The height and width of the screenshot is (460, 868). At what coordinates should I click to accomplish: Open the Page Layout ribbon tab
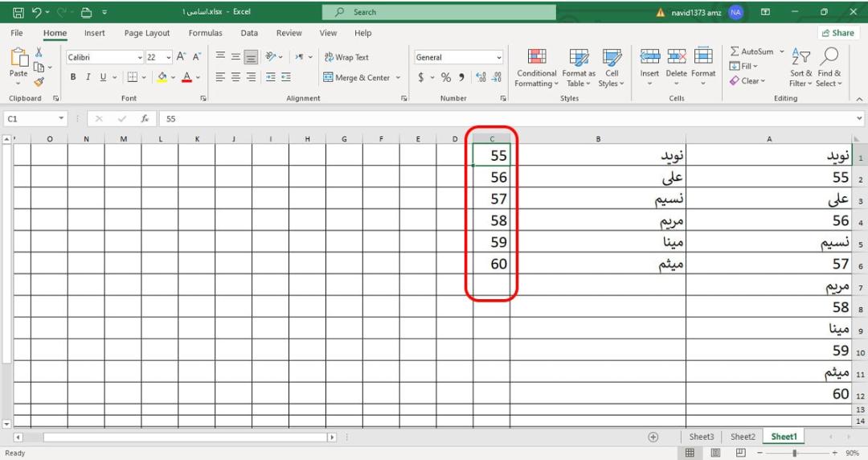click(x=147, y=33)
